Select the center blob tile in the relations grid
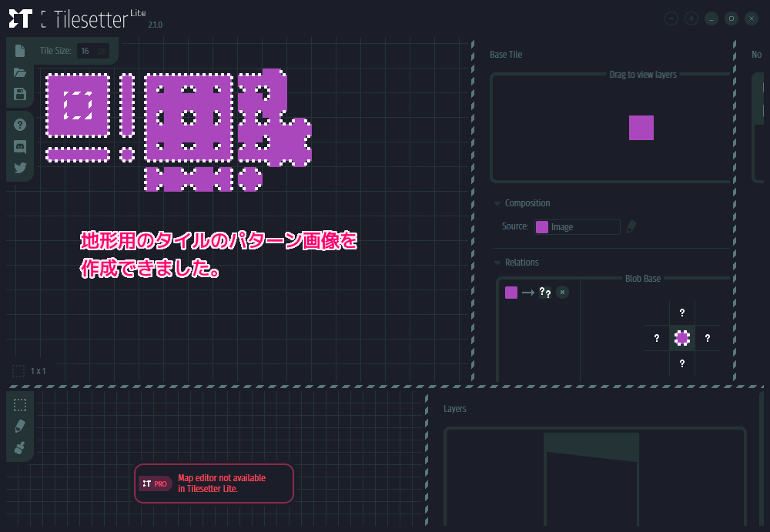770x532 pixels. 681,337
